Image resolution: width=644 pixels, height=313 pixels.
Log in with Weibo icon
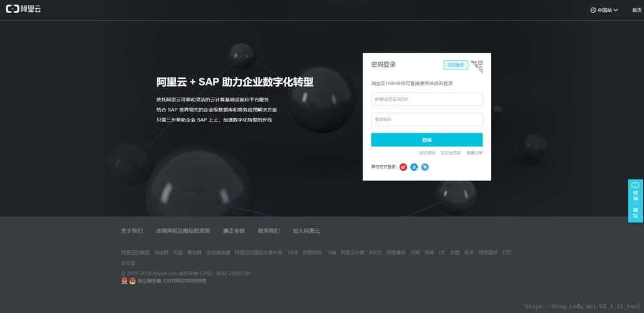click(x=403, y=167)
